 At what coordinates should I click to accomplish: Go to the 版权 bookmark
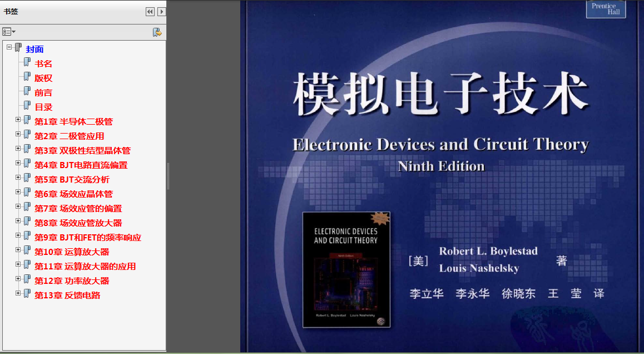(x=43, y=78)
